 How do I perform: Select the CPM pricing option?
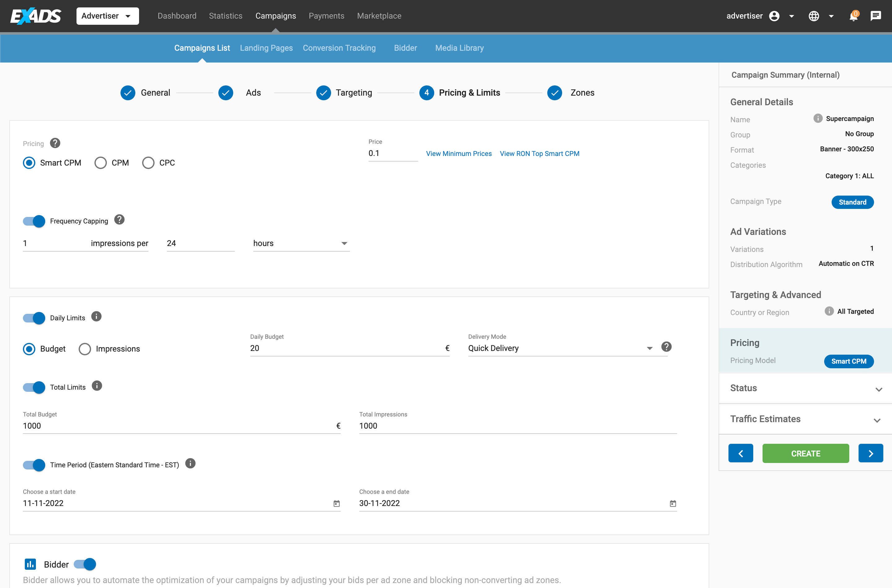click(x=101, y=163)
